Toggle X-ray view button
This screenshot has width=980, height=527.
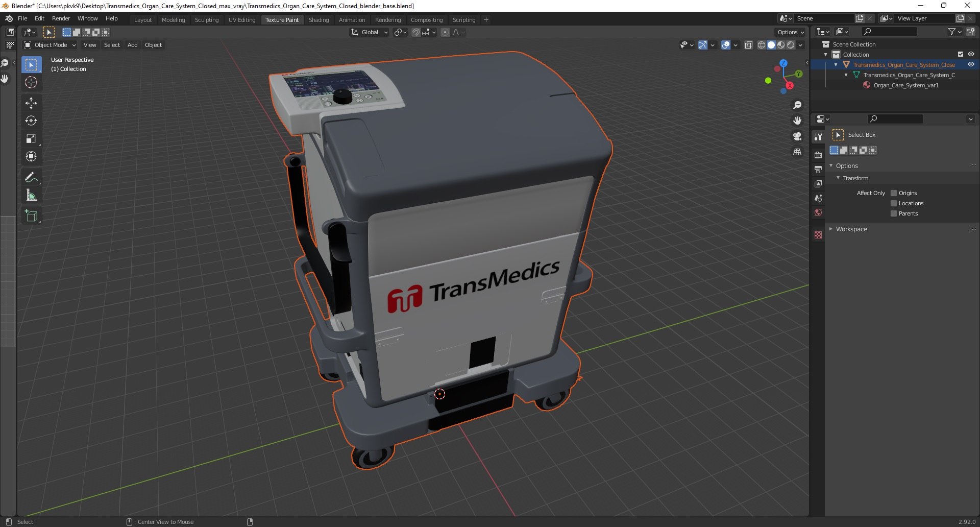tap(748, 45)
